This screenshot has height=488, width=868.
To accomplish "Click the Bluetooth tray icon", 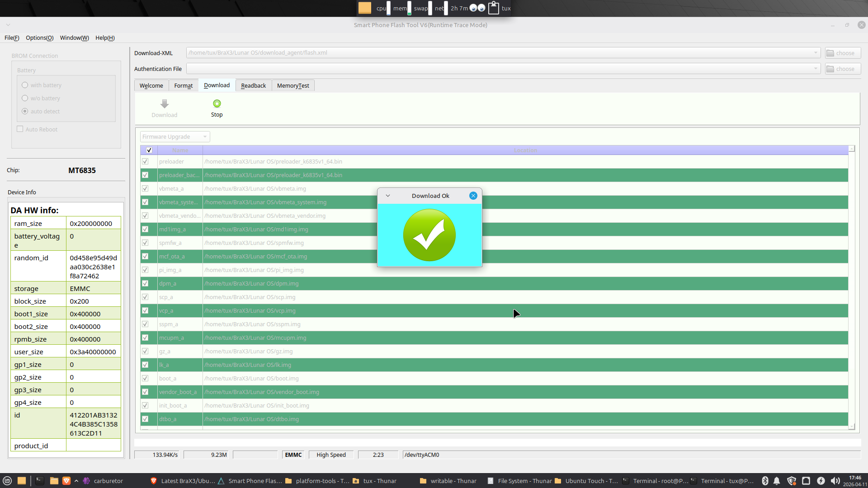I will (765, 481).
